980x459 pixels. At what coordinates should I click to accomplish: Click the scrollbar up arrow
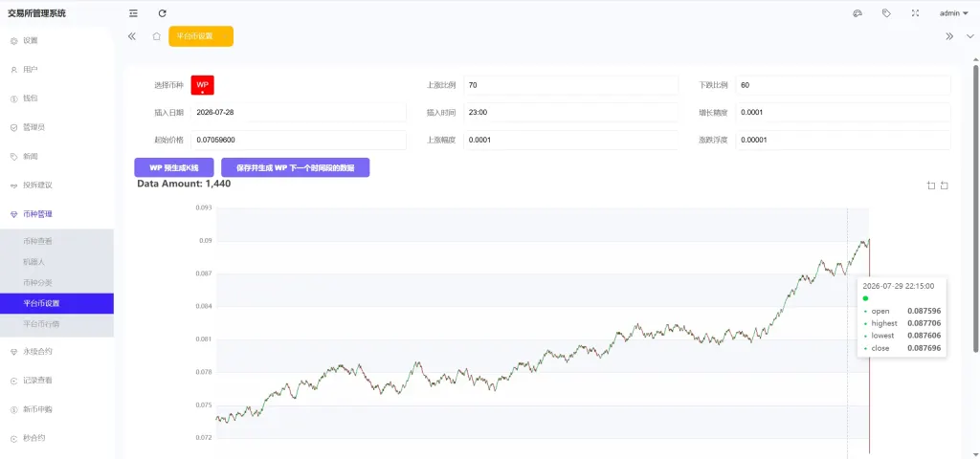(975, 58)
